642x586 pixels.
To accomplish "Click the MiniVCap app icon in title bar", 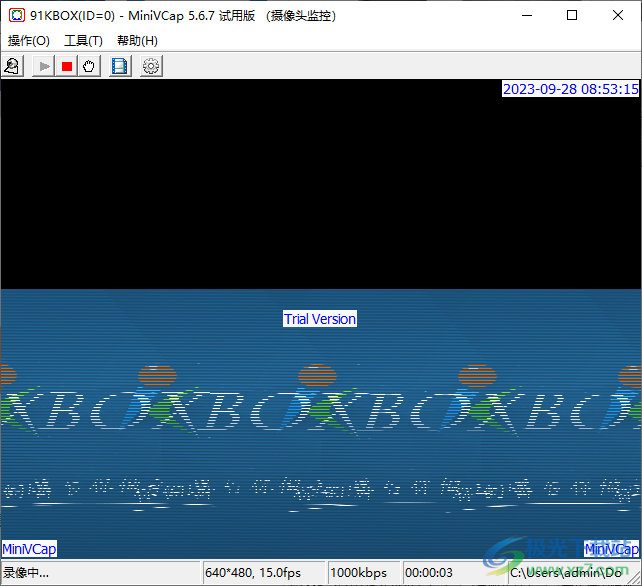I will pos(17,16).
